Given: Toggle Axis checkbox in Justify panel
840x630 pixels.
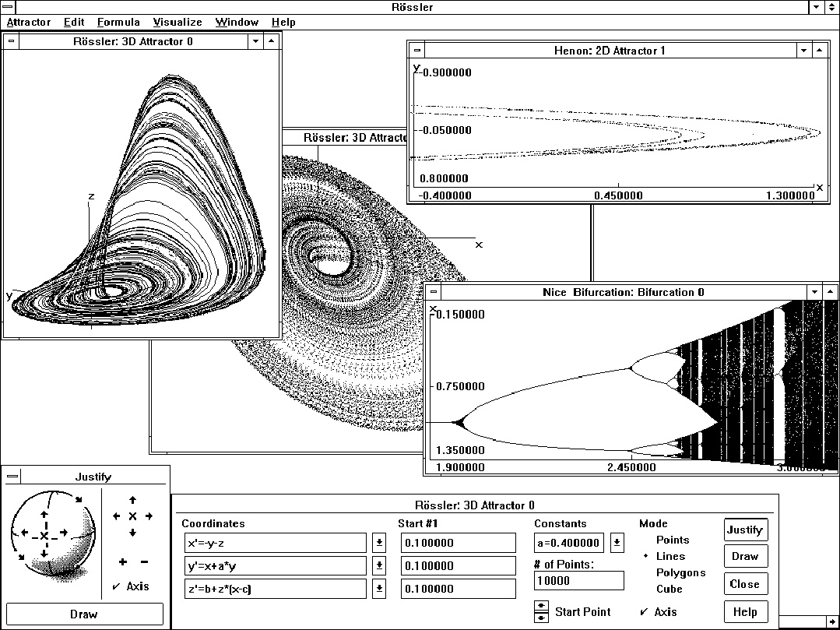Looking at the screenshot, I should (x=115, y=586).
